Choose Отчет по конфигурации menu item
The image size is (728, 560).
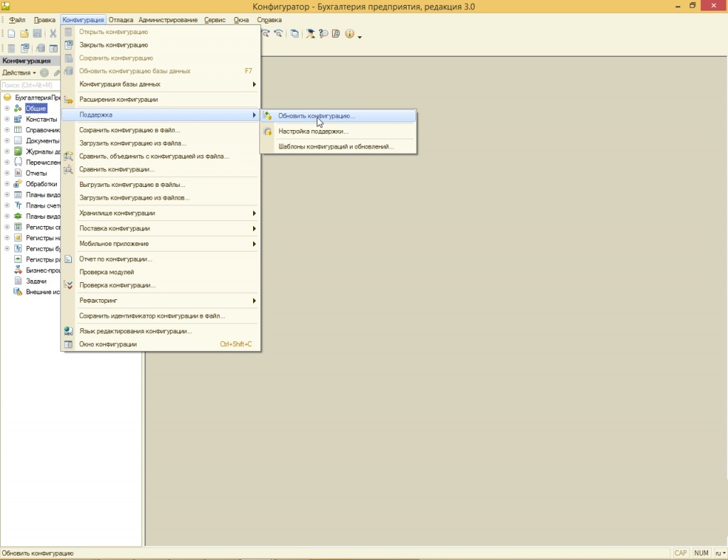click(161, 259)
